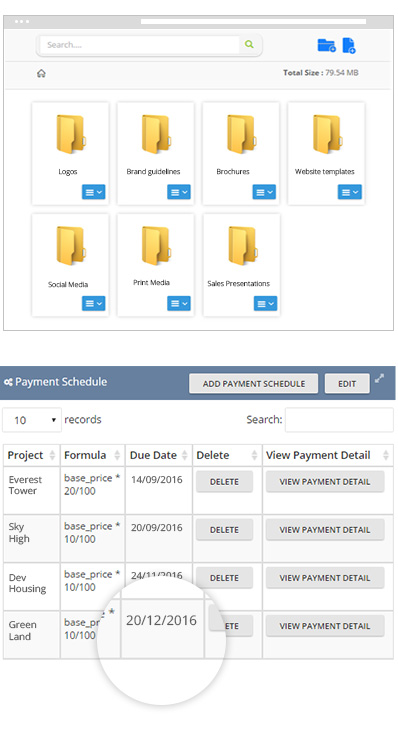Viewport: 398px width, 733px height.
Task: Open the records per page dropdown
Action: click(x=32, y=420)
